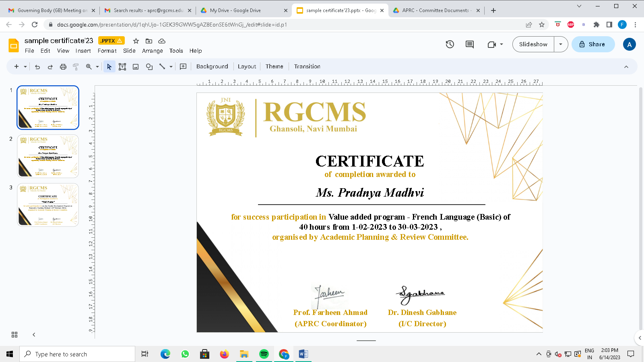Open the Google Slides home icon
The image size is (644, 362).
pyautogui.click(x=14, y=45)
